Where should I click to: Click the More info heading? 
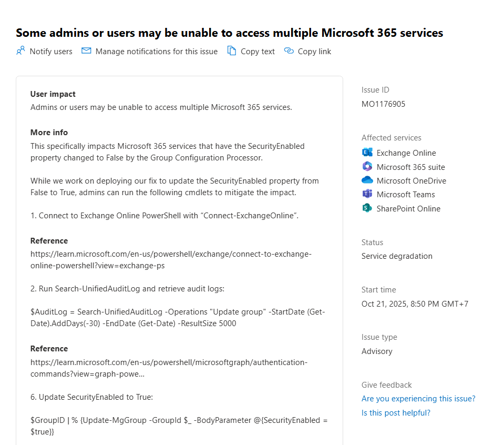tap(49, 133)
